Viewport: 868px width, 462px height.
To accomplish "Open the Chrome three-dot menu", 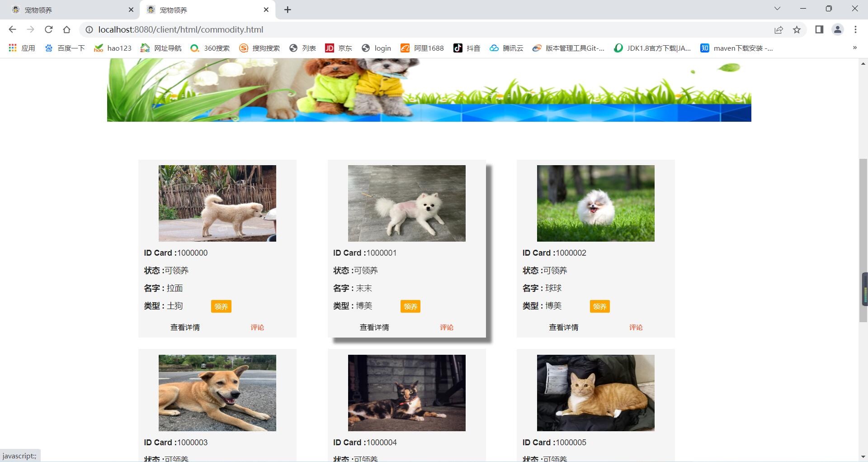I will [x=855, y=29].
